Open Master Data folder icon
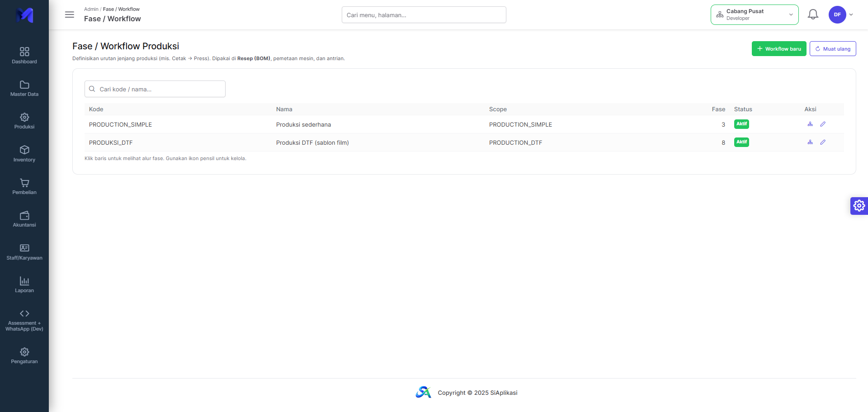This screenshot has width=868, height=412. 24,85
